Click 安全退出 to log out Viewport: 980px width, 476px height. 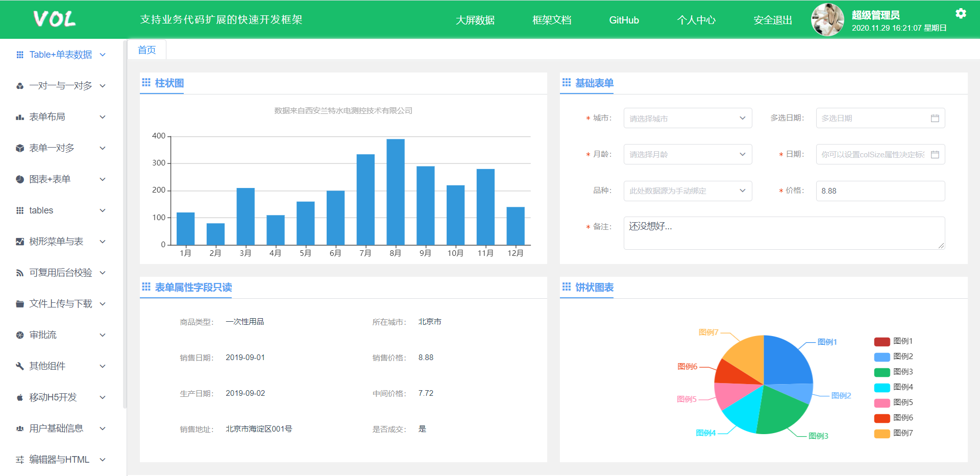(772, 20)
